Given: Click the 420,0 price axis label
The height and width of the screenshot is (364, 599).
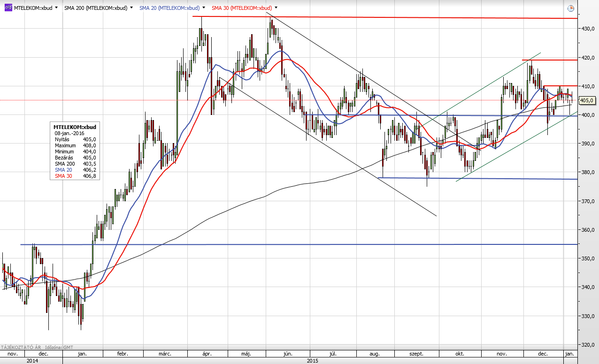Looking at the screenshot, I should (x=589, y=58).
